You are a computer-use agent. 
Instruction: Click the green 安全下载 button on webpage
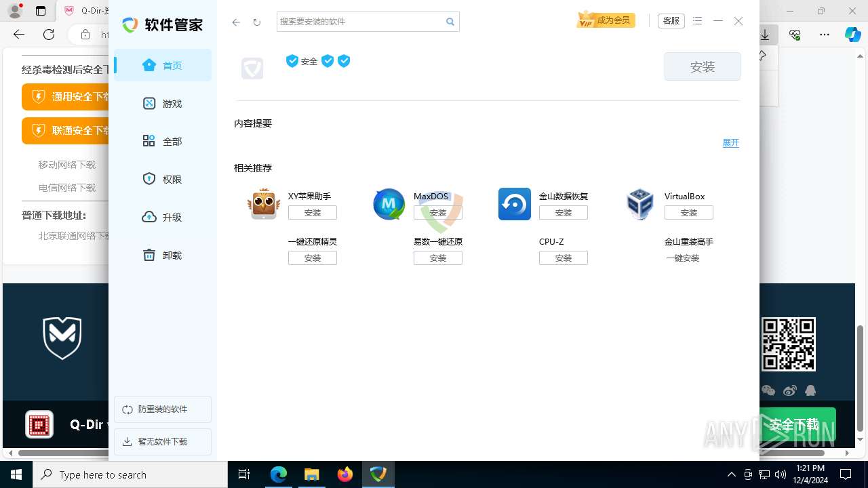[797, 425]
